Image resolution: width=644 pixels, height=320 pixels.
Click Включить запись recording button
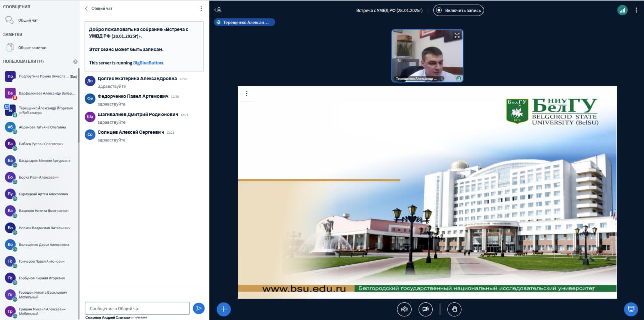pyautogui.click(x=458, y=10)
